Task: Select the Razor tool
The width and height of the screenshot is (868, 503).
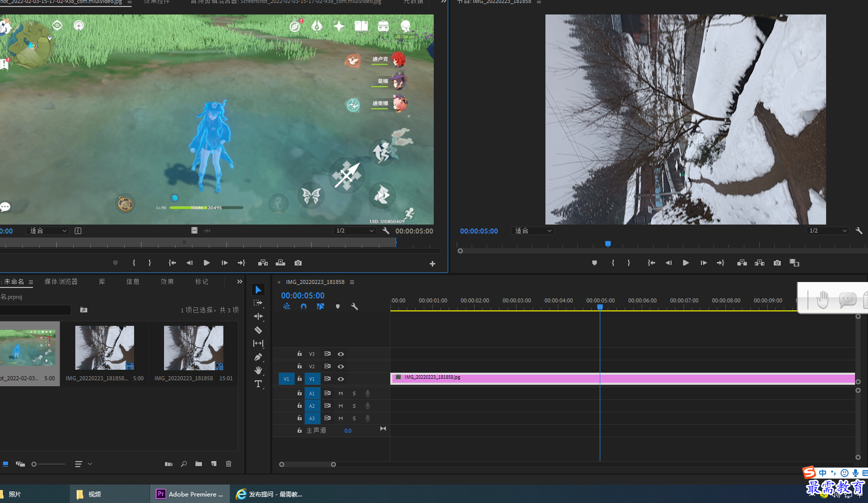Action: [258, 330]
